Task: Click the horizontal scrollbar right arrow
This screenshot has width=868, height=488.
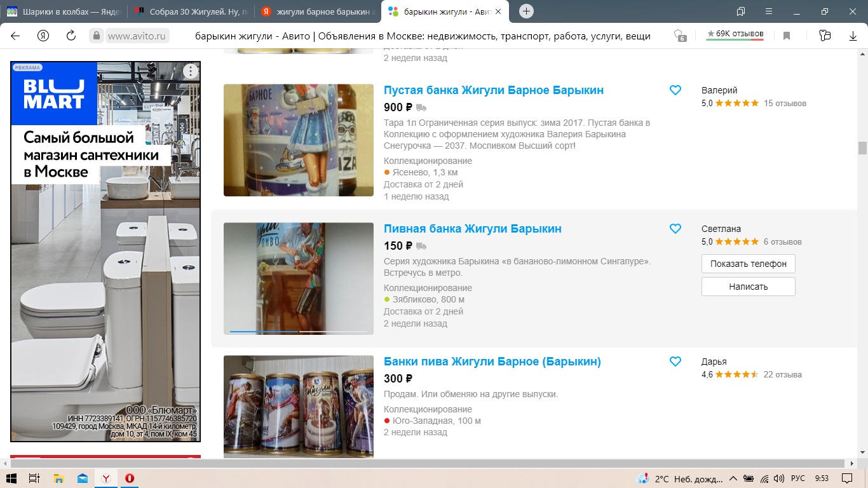Action: tap(852, 463)
